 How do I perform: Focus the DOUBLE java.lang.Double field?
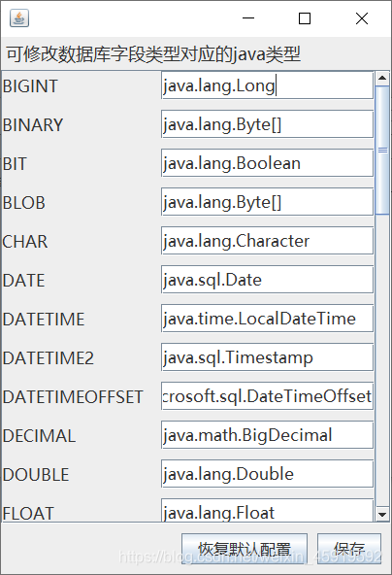[267, 474]
